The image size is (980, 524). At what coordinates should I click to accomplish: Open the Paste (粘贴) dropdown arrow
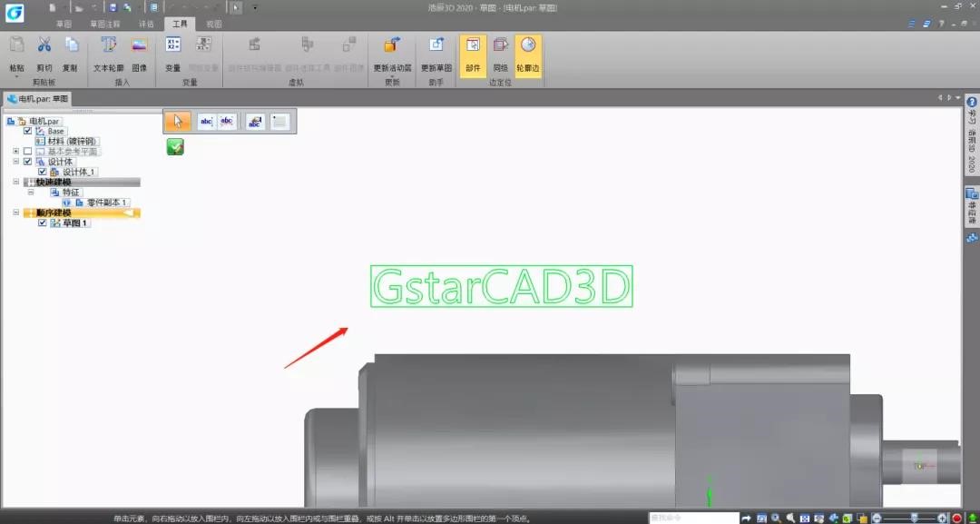[x=16, y=75]
